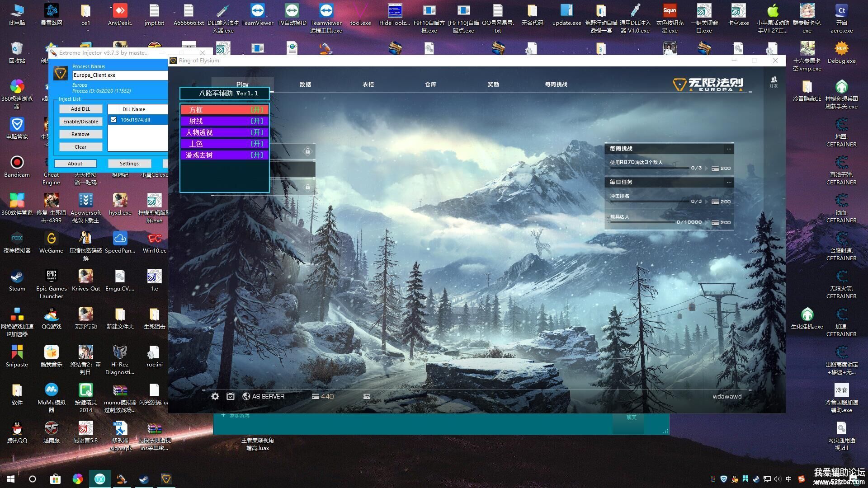Screen dimensions: 868x488
Task: Toggle the 射线 option in cheat menu
Action: (225, 121)
